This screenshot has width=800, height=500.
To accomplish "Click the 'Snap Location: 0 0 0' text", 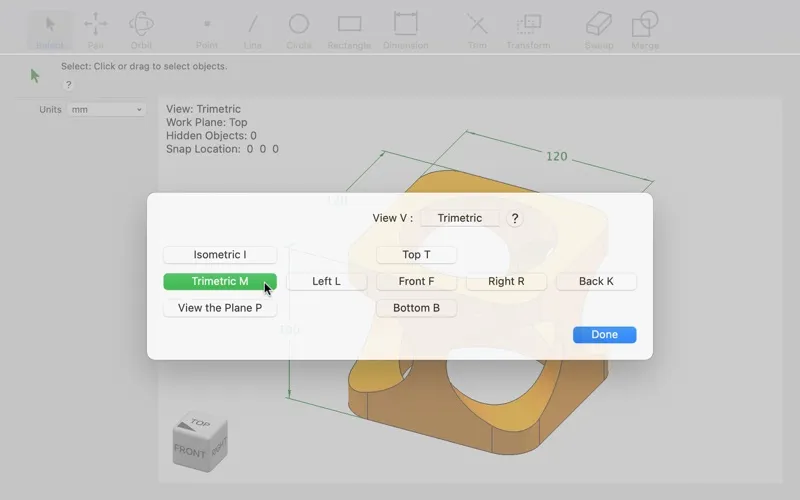I will point(222,149).
